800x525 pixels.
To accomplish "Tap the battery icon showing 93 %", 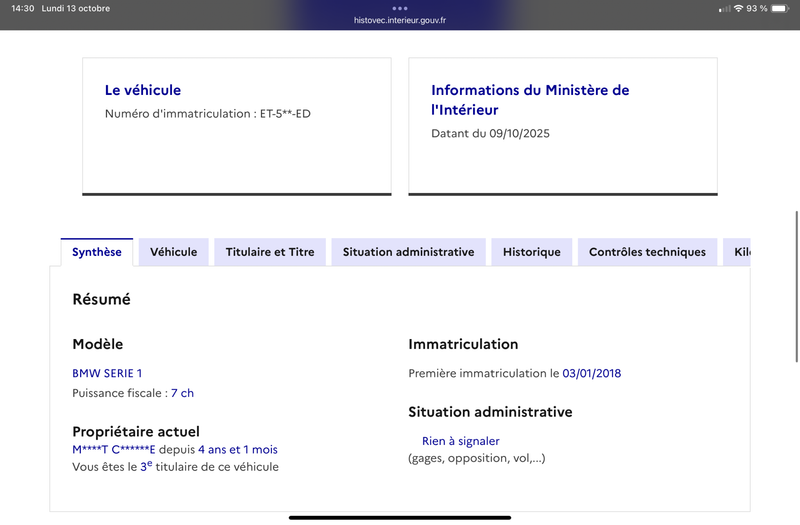I will pos(780,8).
